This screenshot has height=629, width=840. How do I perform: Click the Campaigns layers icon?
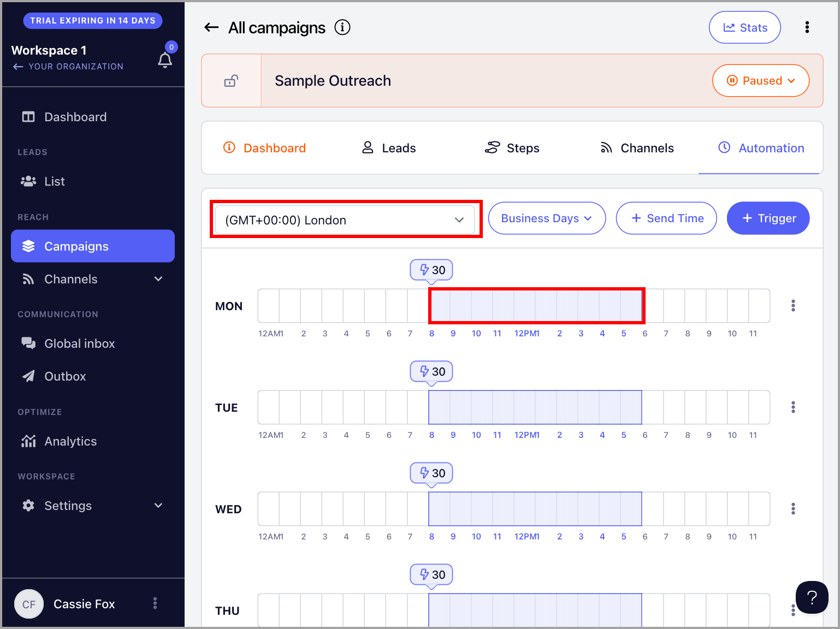point(28,246)
